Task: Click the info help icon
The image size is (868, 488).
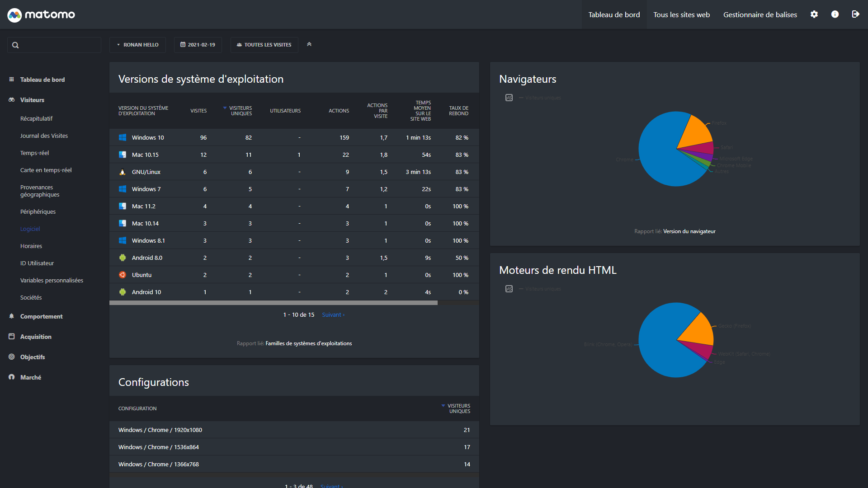Action: [x=835, y=14]
